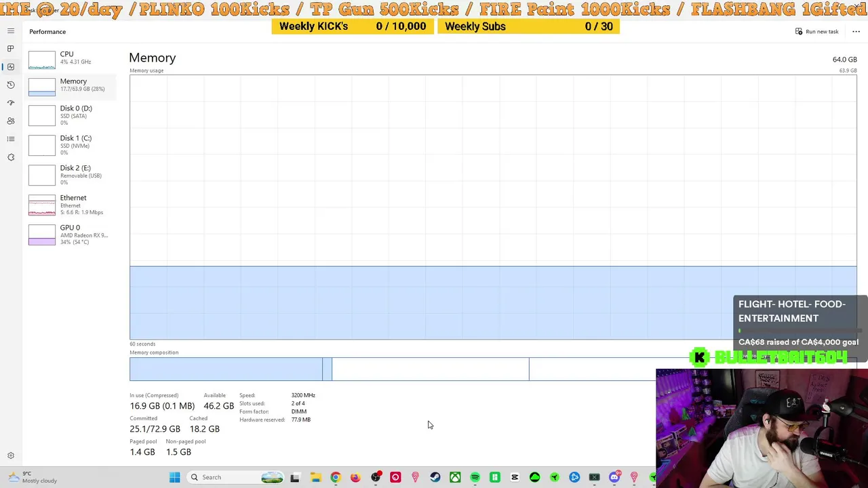This screenshot has height=488, width=868.
Task: Open the three-dot more options menu
Action: [x=856, y=32]
